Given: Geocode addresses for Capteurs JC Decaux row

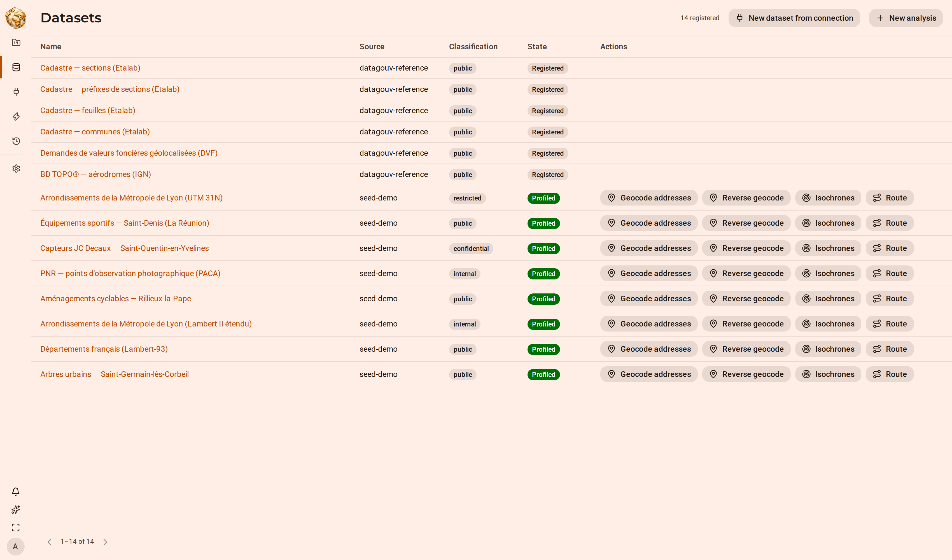Looking at the screenshot, I should (x=649, y=248).
